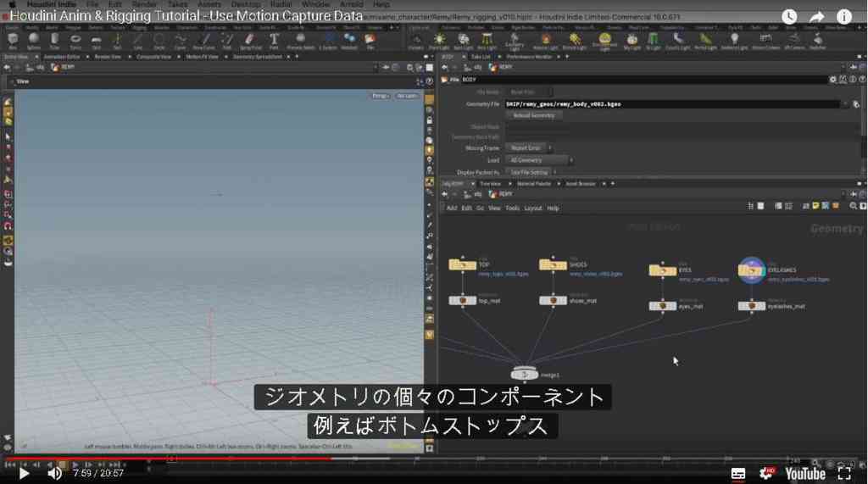The width and height of the screenshot is (868, 484).
Task: Open the File Mode dropdown
Action: point(528,92)
